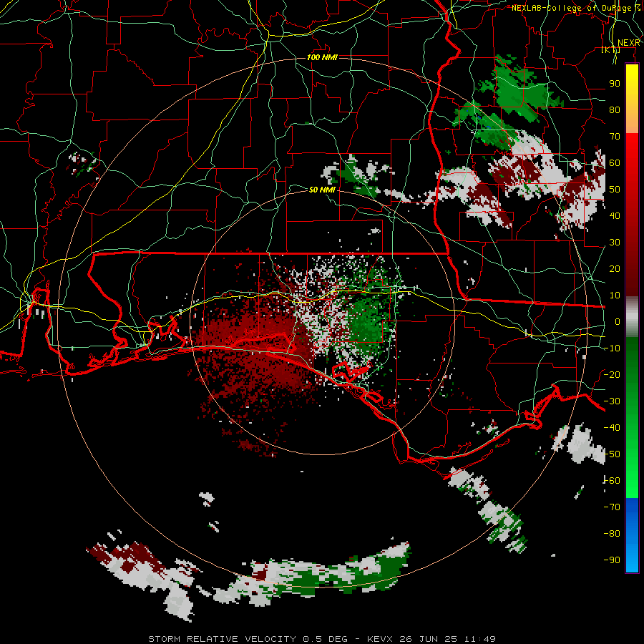This screenshot has width=644, height=644.
Task: Click the 60 knot scale value
Action: click(x=615, y=162)
